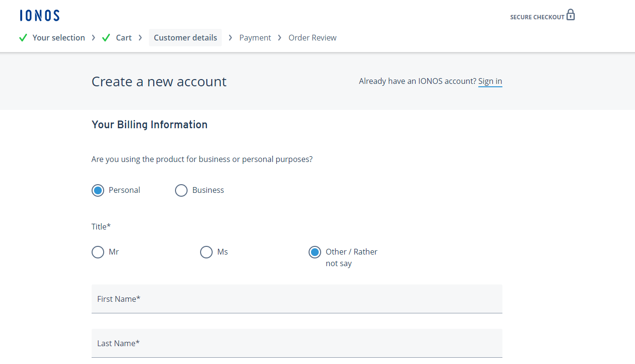Choose the Mr title option
635x364 pixels.
(98, 252)
